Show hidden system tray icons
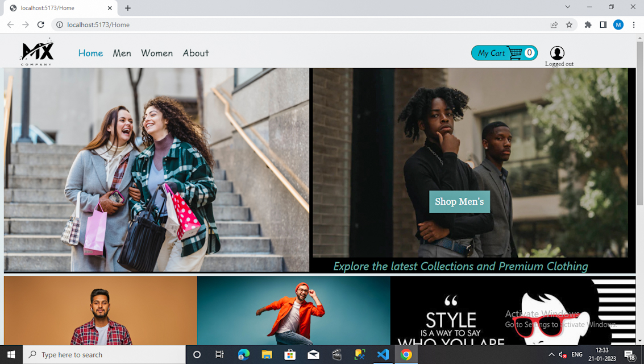This screenshot has width=644, height=364. [x=551, y=354]
